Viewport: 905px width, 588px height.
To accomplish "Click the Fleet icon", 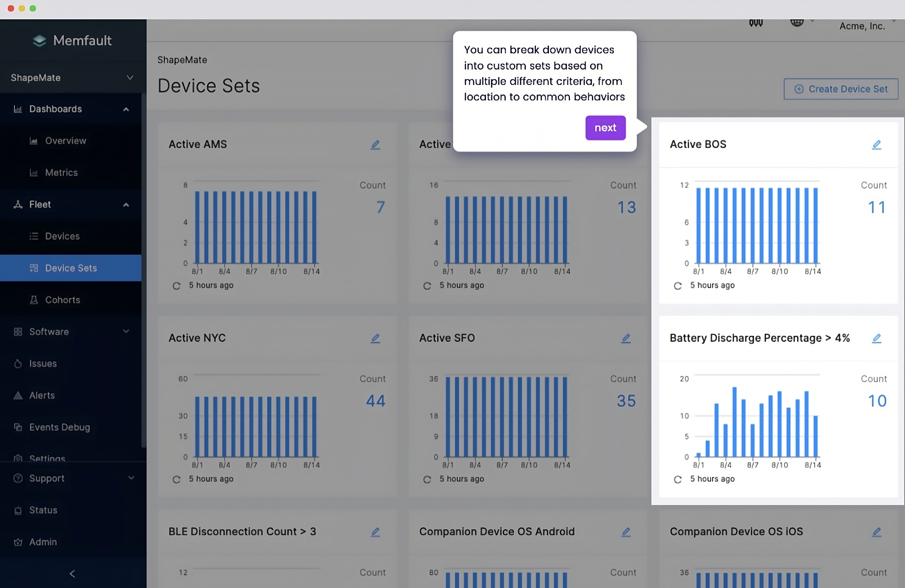I will [x=18, y=205].
